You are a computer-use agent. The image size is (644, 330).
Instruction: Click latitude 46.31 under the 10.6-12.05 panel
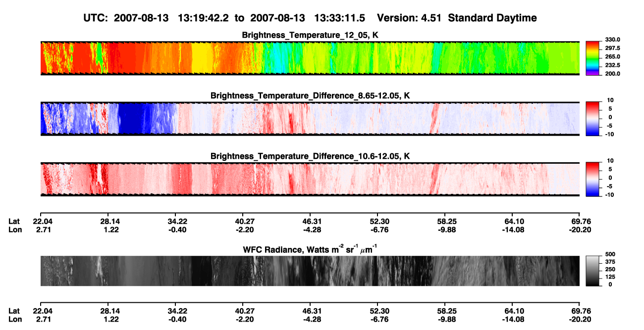(310, 222)
